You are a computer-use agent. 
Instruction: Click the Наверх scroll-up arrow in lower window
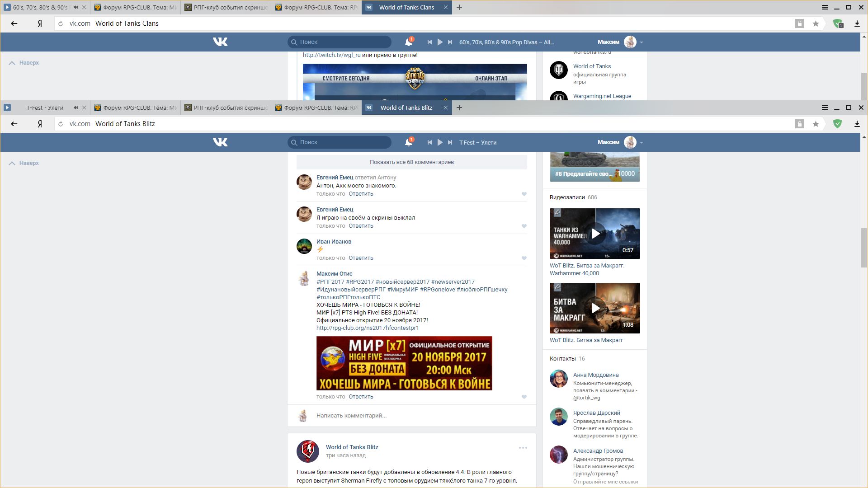pos(12,163)
